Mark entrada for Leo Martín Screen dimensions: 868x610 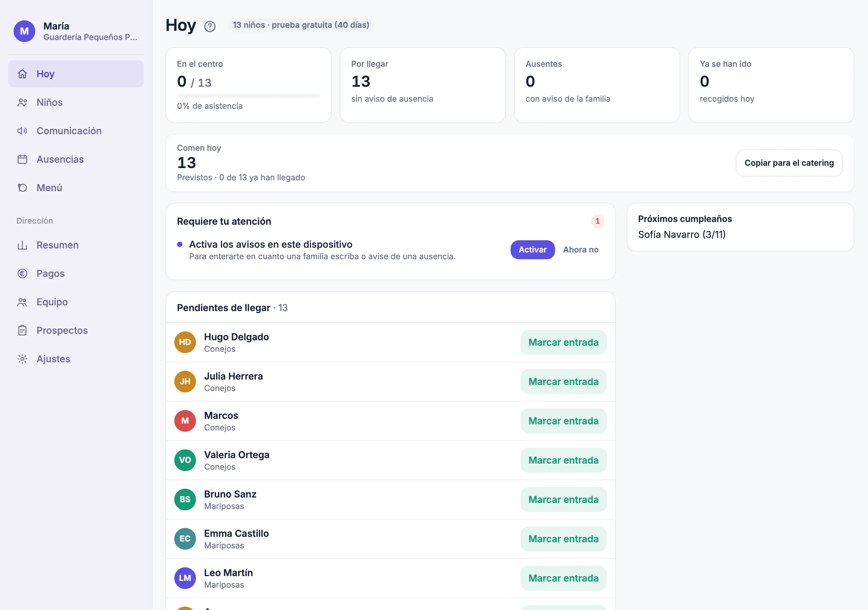pyautogui.click(x=563, y=578)
